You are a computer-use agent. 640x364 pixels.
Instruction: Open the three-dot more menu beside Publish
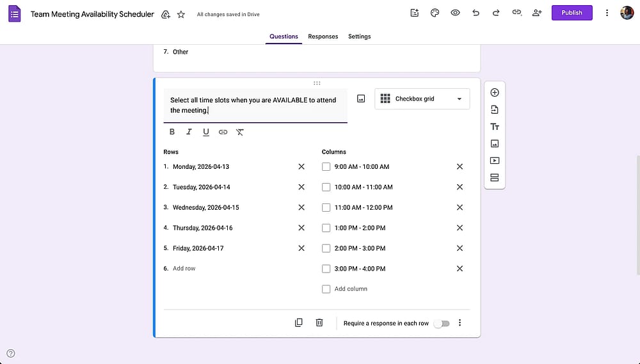coord(607,13)
